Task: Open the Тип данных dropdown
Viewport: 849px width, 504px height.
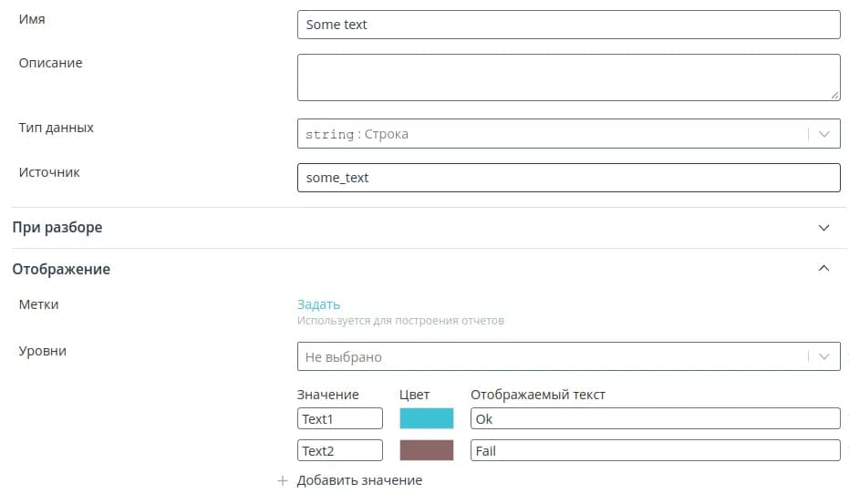Action: pos(823,134)
